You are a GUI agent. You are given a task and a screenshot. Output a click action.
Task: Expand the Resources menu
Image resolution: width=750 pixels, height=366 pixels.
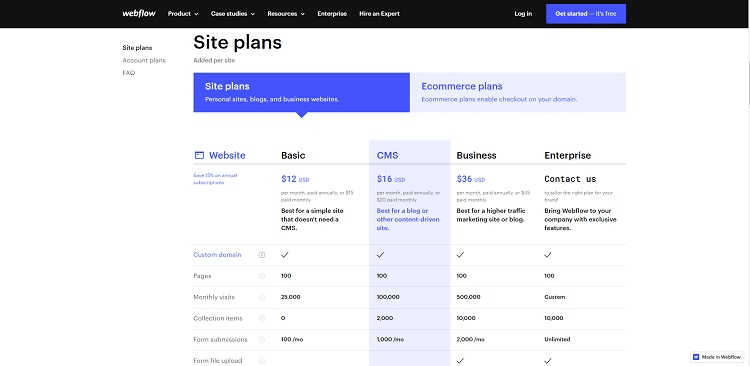(x=286, y=14)
